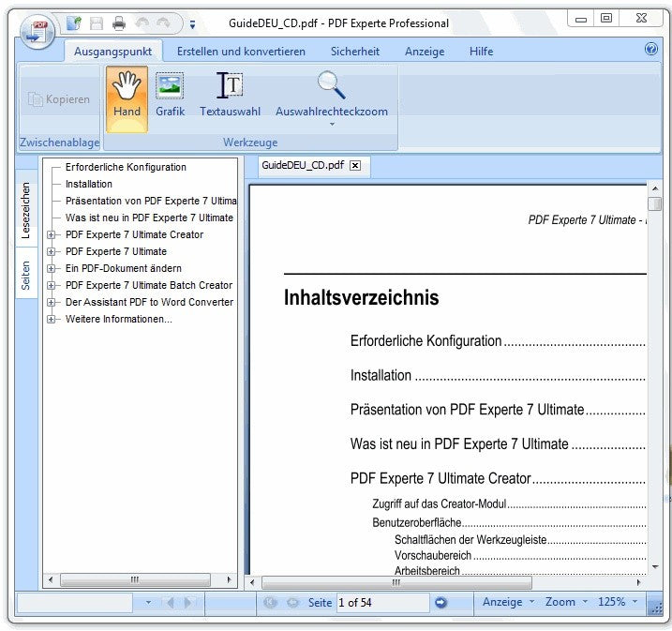Click the bookmarks panel horizontal scrollbar thumb
672x631 pixels.
[135, 580]
